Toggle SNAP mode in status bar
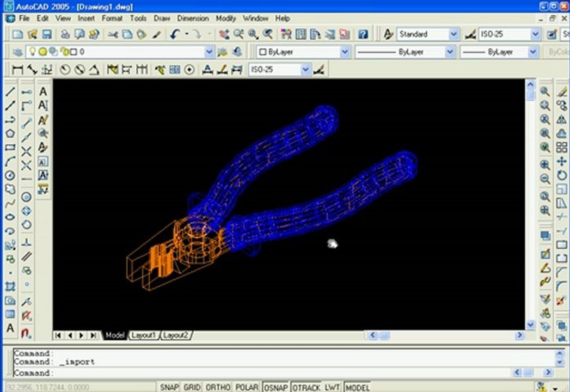This screenshot has height=392, width=570. 169,387
